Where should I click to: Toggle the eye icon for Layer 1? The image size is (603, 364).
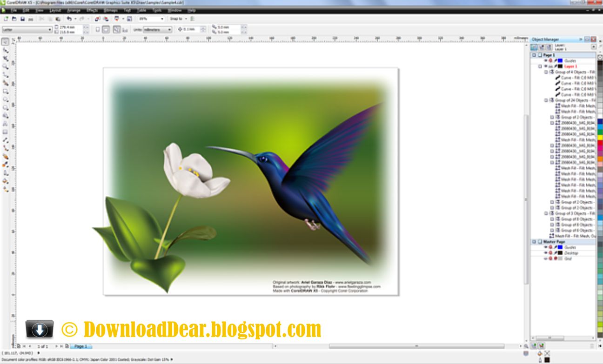[546, 66]
